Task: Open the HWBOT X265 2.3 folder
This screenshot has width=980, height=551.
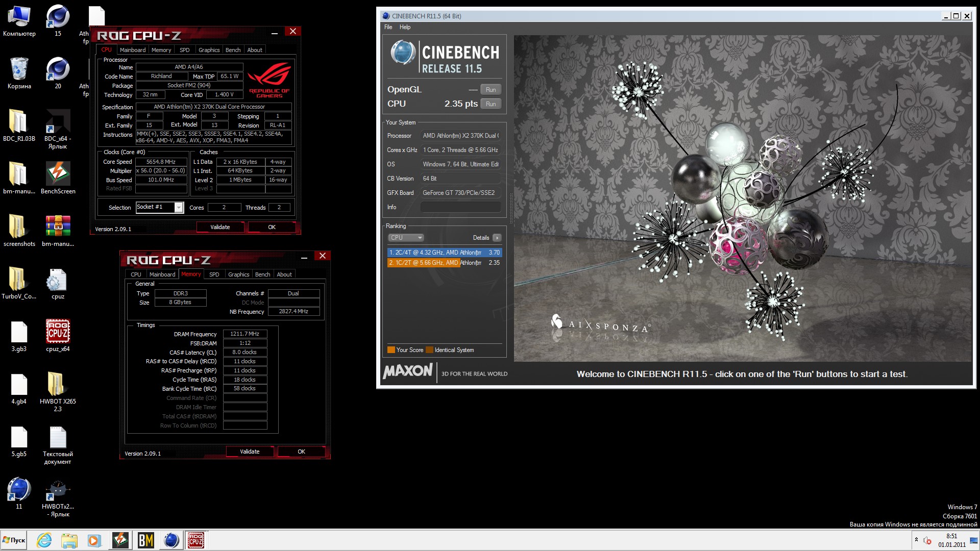Action: pyautogui.click(x=58, y=392)
